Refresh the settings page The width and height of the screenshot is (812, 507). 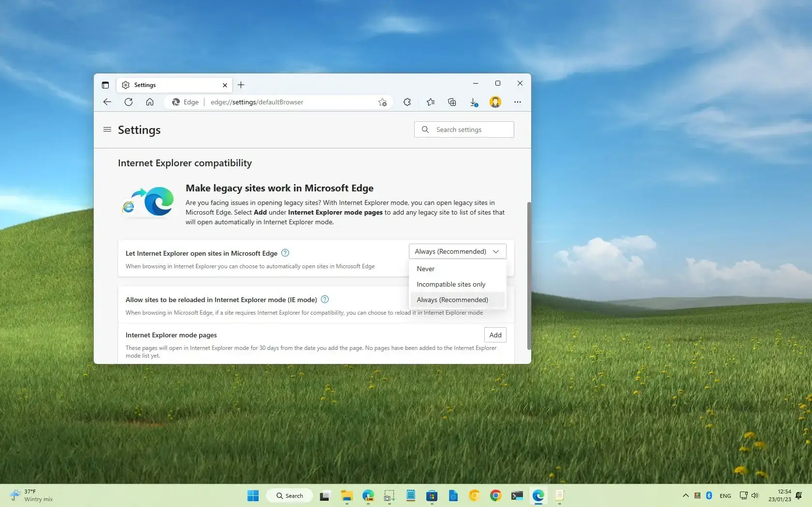click(x=129, y=102)
